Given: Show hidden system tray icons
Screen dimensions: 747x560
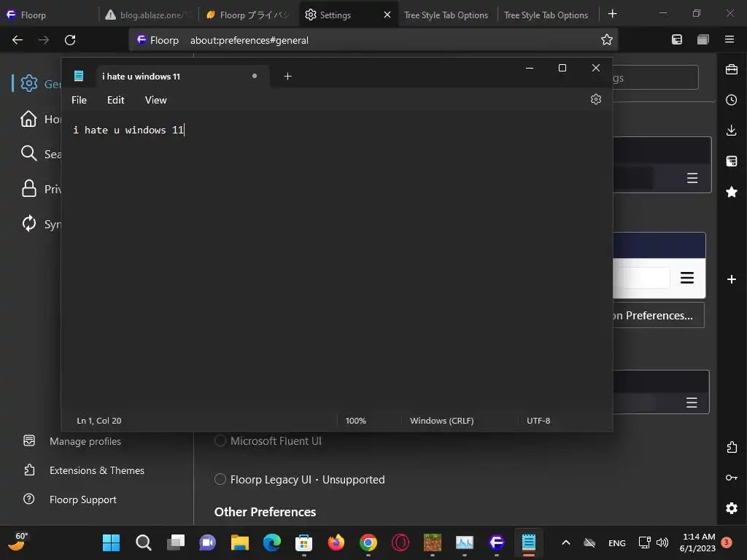Looking at the screenshot, I should (x=566, y=542).
